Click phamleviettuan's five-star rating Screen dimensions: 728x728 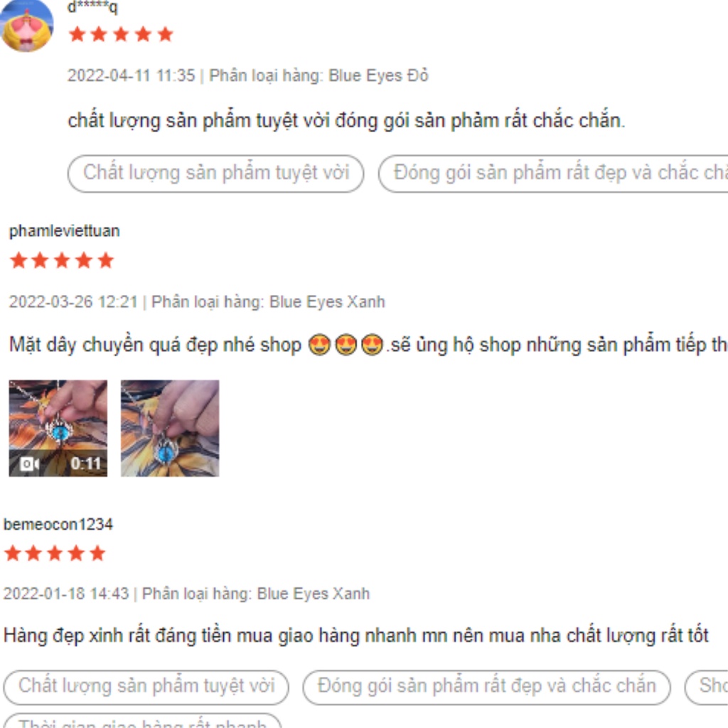[62, 260]
